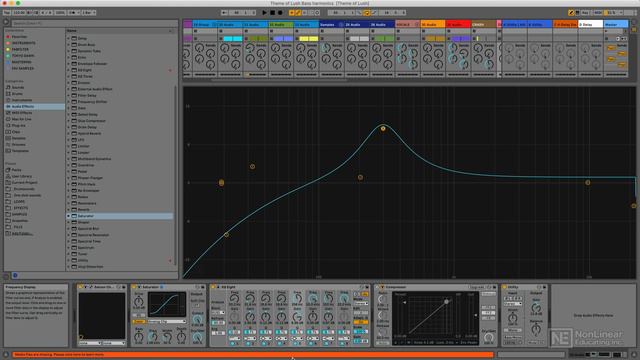Click the Compressor threshold handle in display
640x360 pixels.
tap(446, 302)
